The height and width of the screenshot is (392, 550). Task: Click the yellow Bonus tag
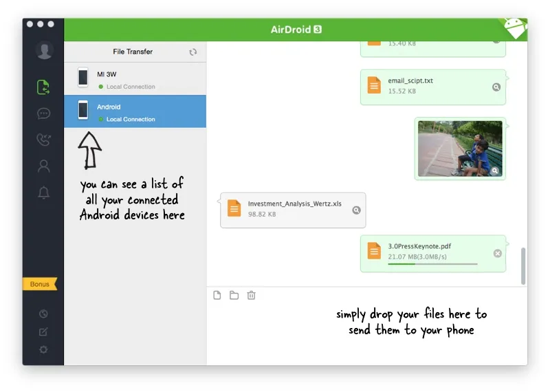[x=40, y=284]
